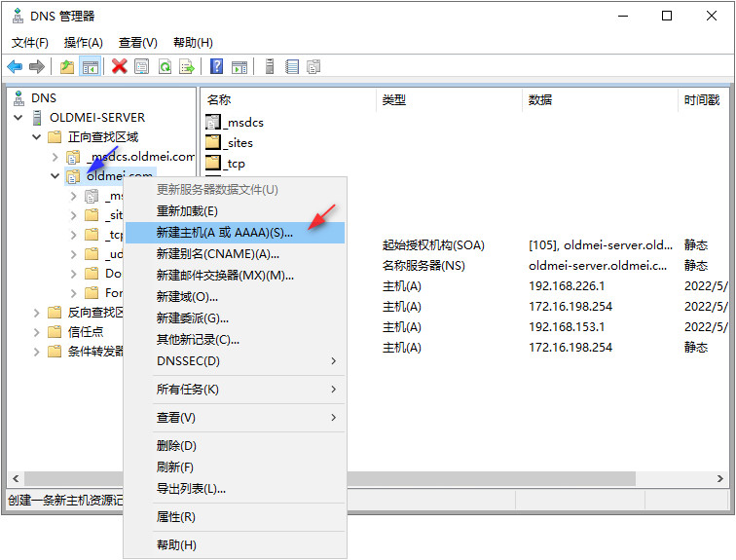Image resolution: width=736 pixels, height=560 pixels.
Task: Click the new record list toolbar icon
Action: 292,66
